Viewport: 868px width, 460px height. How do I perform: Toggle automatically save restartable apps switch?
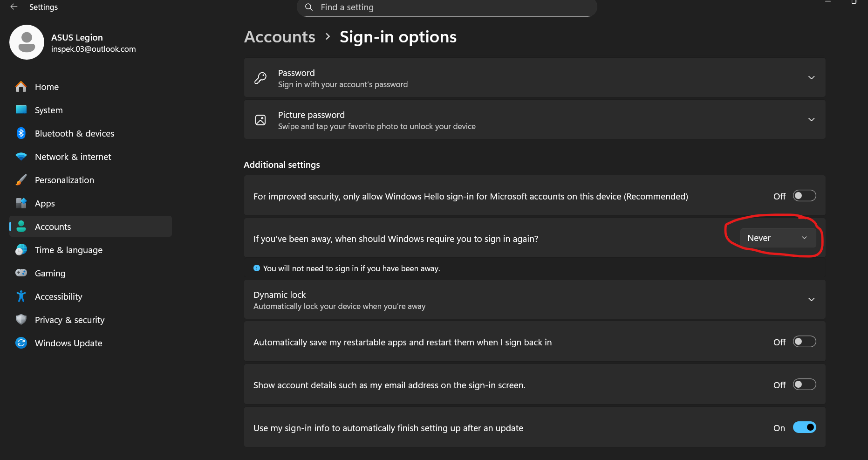804,342
